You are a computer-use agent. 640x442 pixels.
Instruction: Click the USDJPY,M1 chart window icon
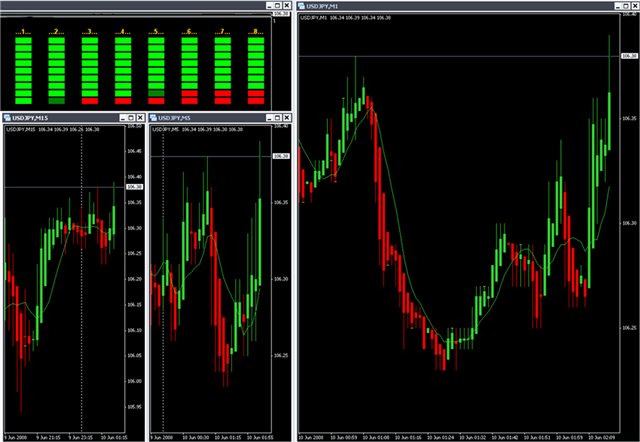[304, 5]
